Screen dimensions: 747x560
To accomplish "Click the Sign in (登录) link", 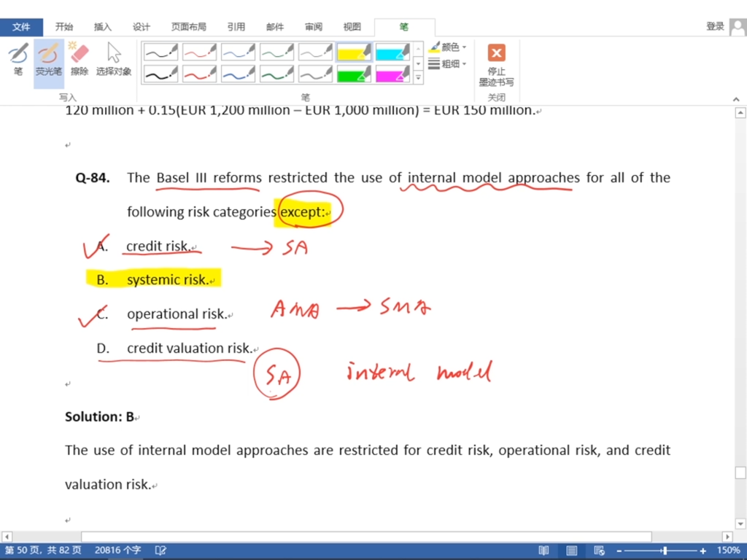I will coord(715,26).
